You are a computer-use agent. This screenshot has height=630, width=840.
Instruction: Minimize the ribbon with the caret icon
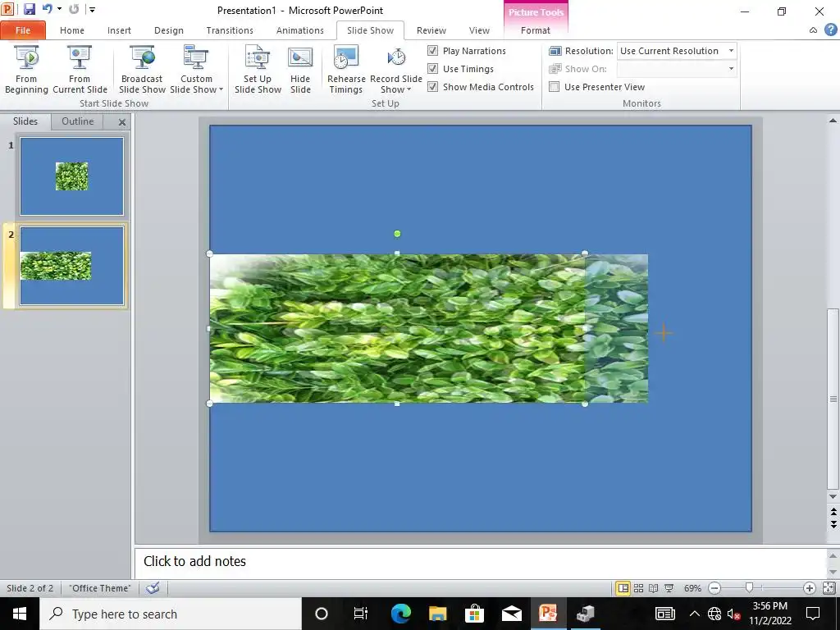(x=813, y=30)
